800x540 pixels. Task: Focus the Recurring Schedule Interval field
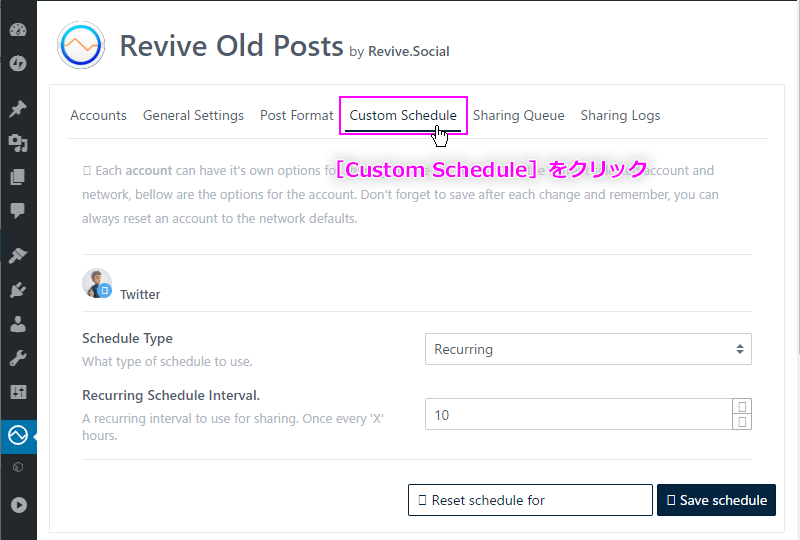coord(579,414)
